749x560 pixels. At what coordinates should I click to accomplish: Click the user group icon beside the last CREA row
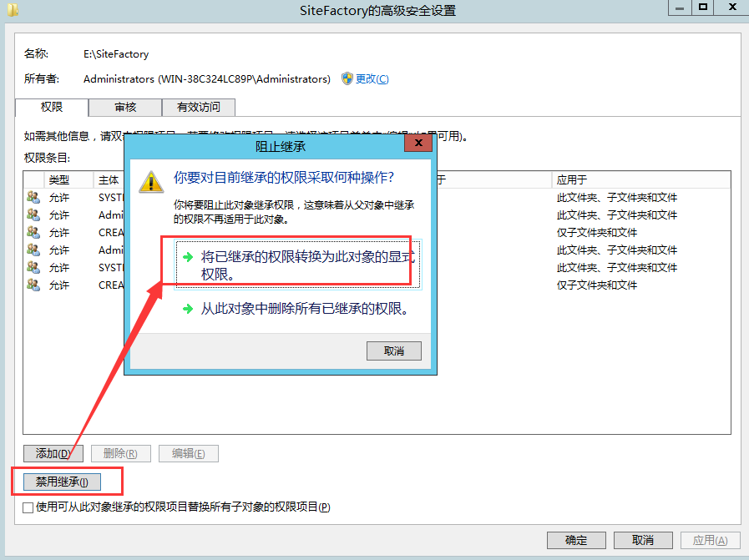point(33,285)
